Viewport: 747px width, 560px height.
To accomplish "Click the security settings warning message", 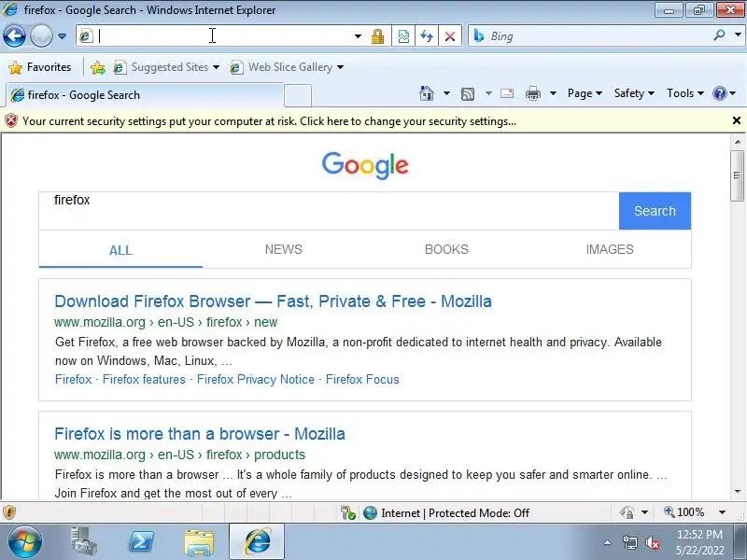I will (269, 121).
